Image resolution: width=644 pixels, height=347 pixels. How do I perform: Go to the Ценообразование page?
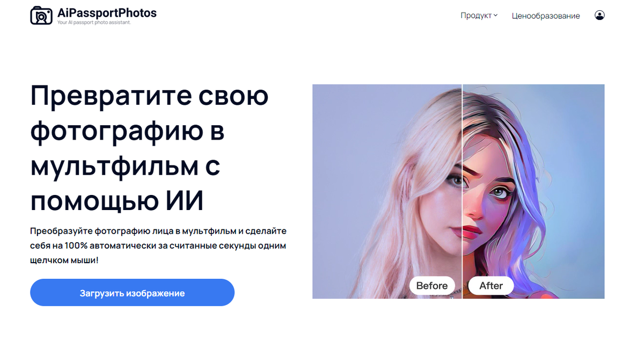546,16
